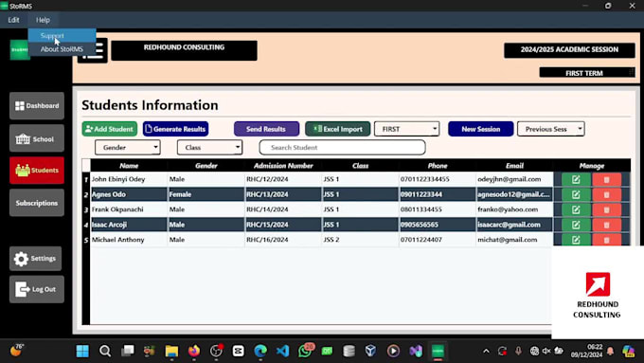
Task: Click the Email column header
Action: [514, 166]
